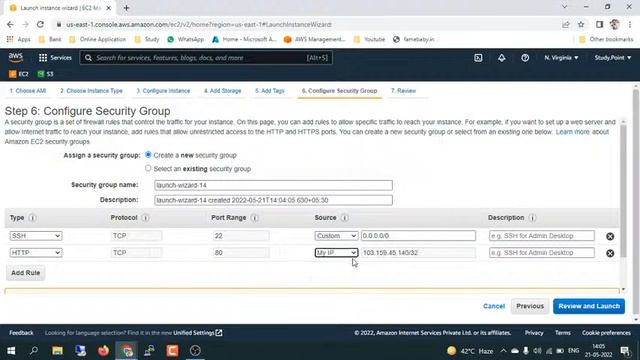Click the Add Rule button
This screenshot has height=360, width=640.
click(26, 273)
